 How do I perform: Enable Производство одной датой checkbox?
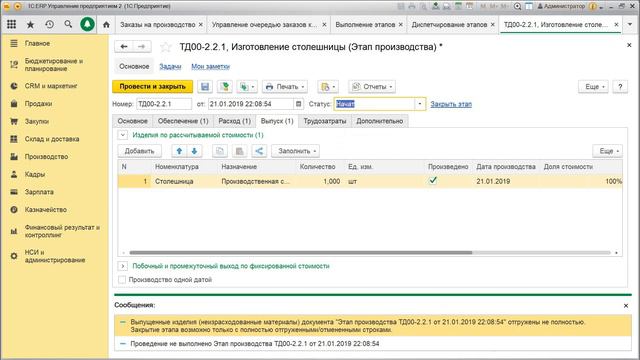[x=122, y=280]
